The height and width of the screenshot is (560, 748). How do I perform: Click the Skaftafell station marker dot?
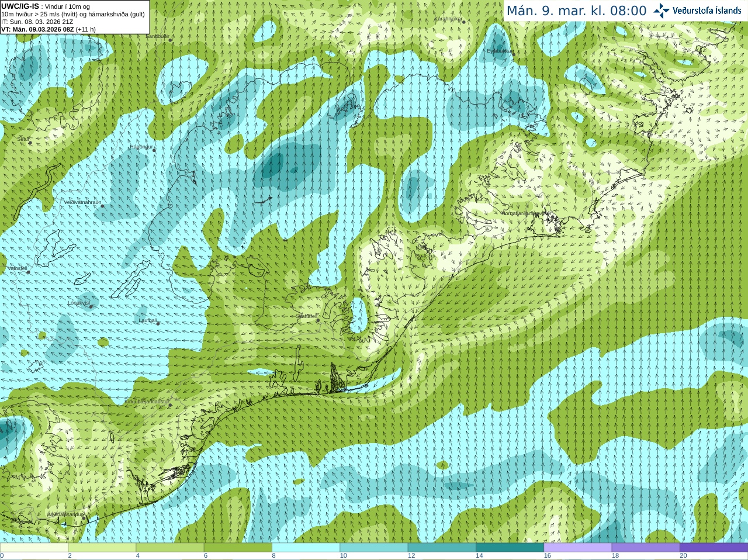(317, 320)
